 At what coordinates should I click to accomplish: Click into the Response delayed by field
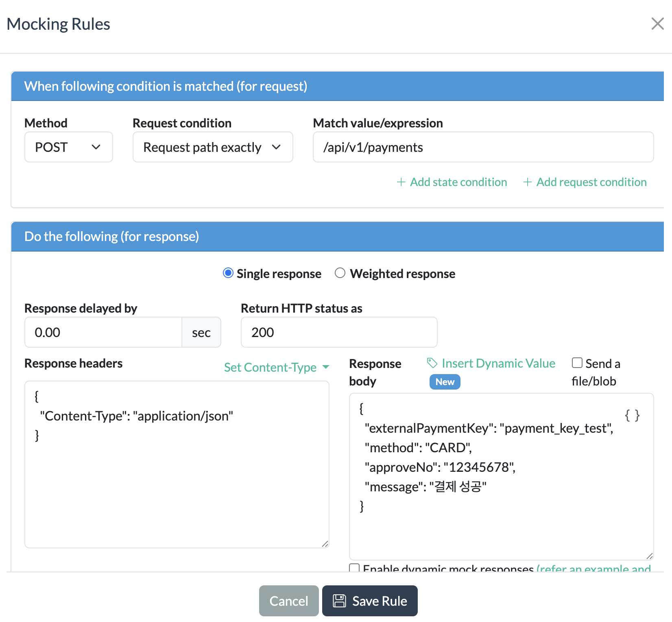tap(103, 332)
